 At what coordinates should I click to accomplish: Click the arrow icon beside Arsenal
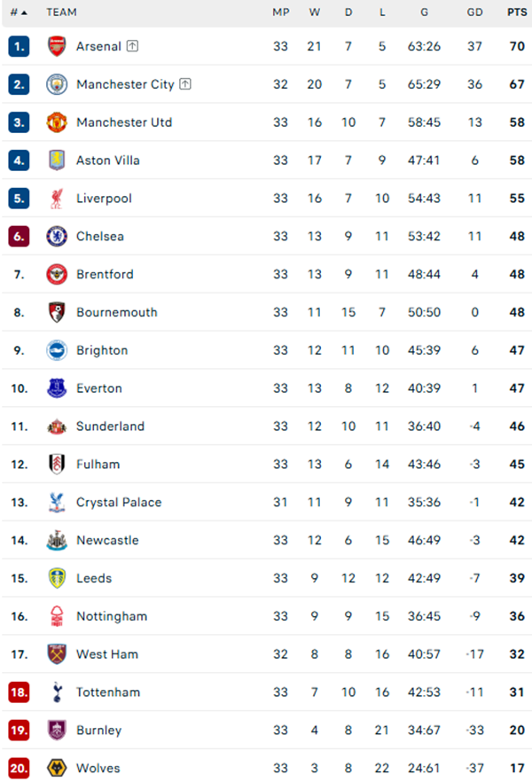tap(133, 46)
